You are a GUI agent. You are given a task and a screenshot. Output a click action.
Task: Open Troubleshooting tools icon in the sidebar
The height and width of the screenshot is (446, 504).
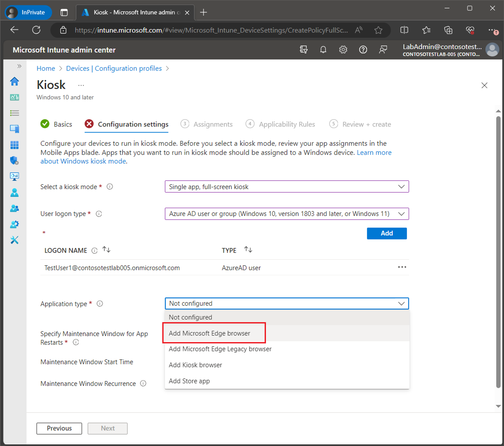click(14, 240)
